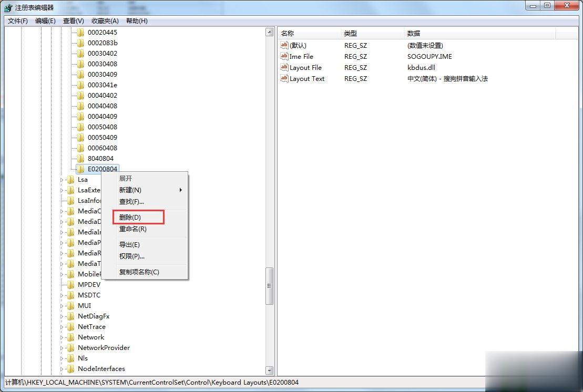Click the folder icon of key 8040804

pos(80,158)
